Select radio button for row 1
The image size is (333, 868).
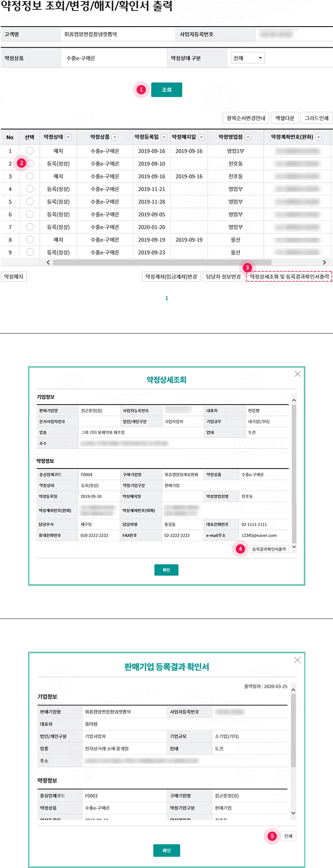click(x=30, y=151)
